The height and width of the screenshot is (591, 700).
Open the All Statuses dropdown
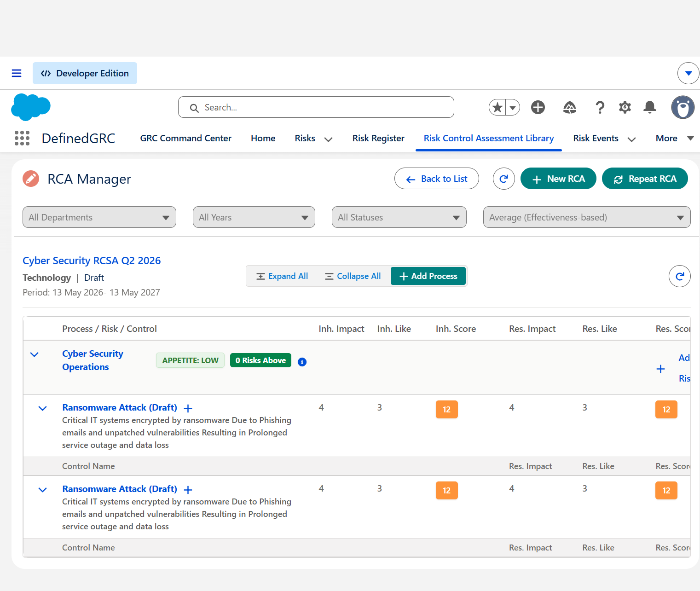tap(399, 217)
